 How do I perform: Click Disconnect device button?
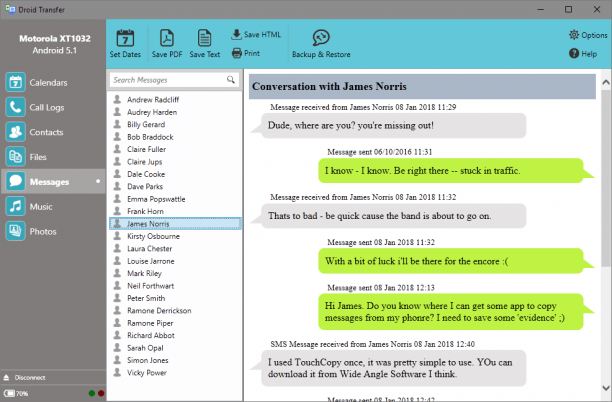(25, 377)
